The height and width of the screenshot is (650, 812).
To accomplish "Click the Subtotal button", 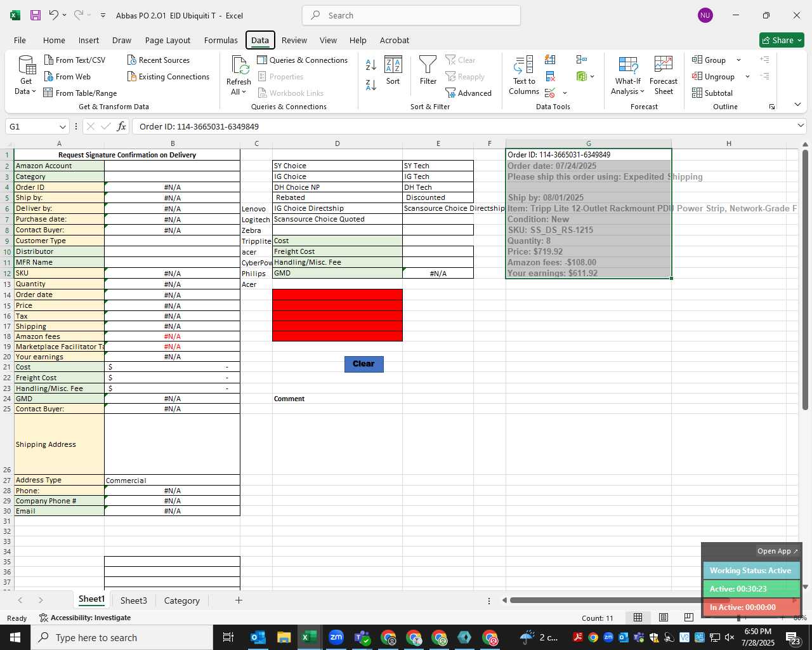I will (712, 93).
